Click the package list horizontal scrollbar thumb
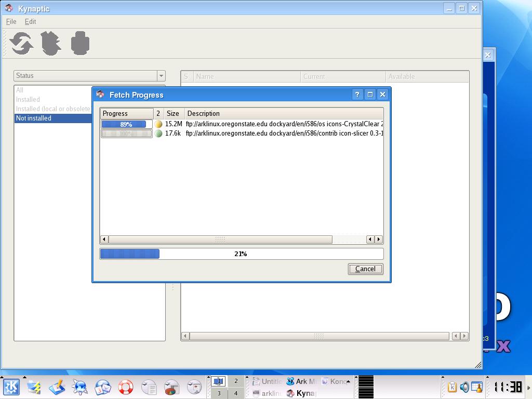This screenshot has width=532, height=399. [320, 336]
